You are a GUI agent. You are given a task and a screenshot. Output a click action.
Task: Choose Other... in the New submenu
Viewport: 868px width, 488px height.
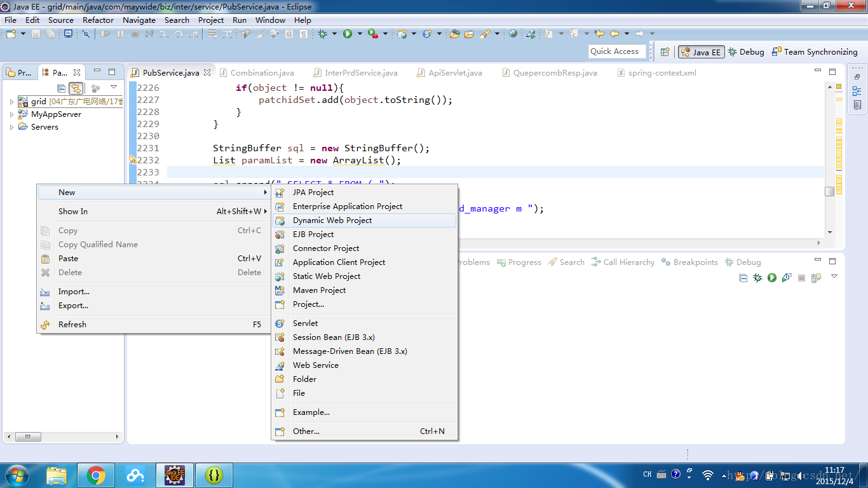click(365, 431)
